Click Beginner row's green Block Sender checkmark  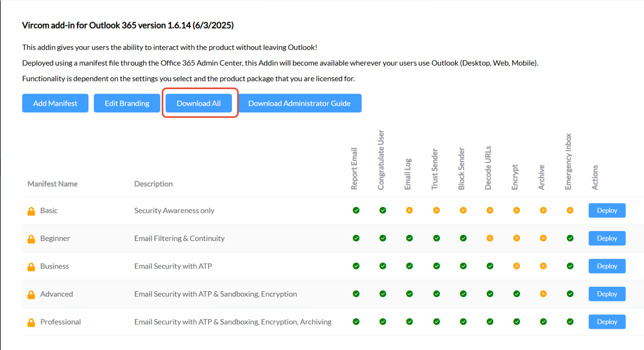tap(463, 238)
